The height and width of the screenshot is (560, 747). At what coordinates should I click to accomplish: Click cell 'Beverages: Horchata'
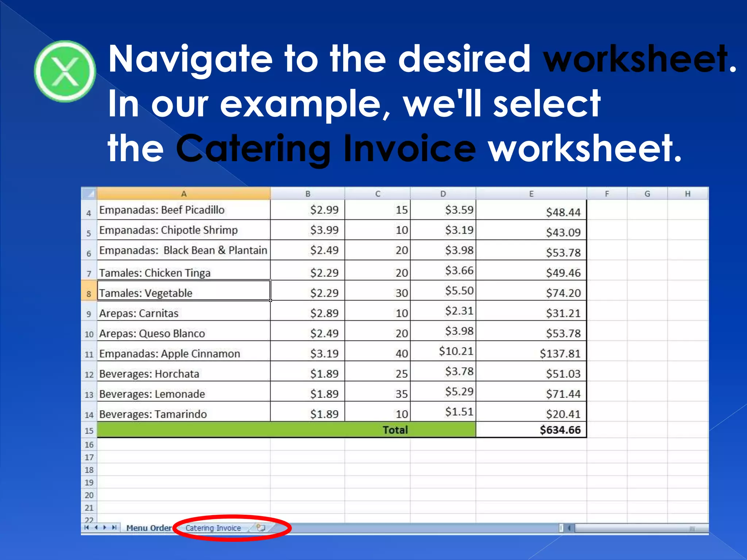184,372
